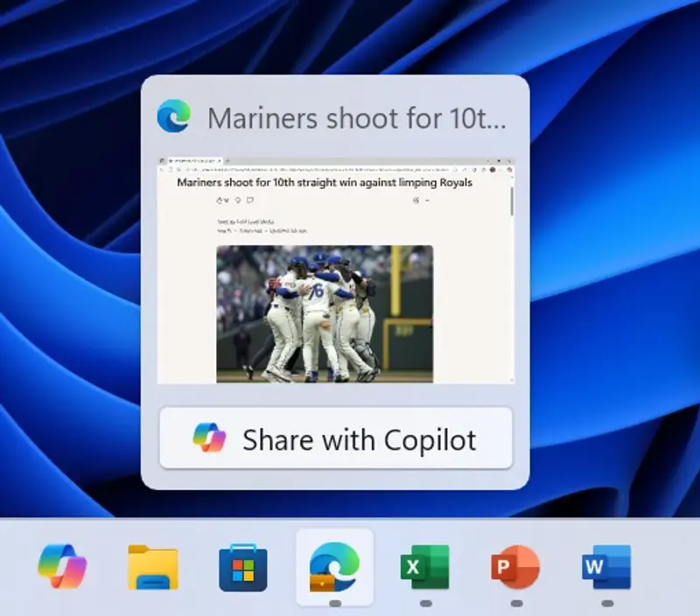
Task: Click the thumbs-up reaction icon in the preview
Action: pos(218,200)
